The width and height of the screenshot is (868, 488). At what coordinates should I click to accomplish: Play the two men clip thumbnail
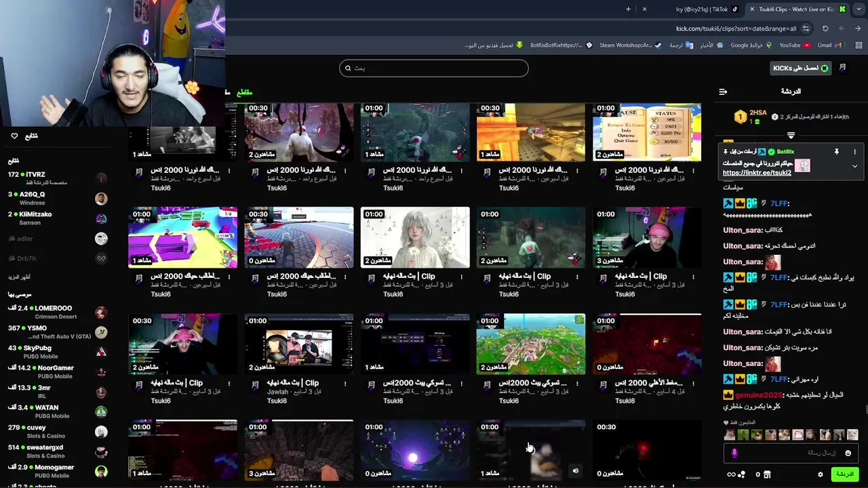(x=299, y=344)
